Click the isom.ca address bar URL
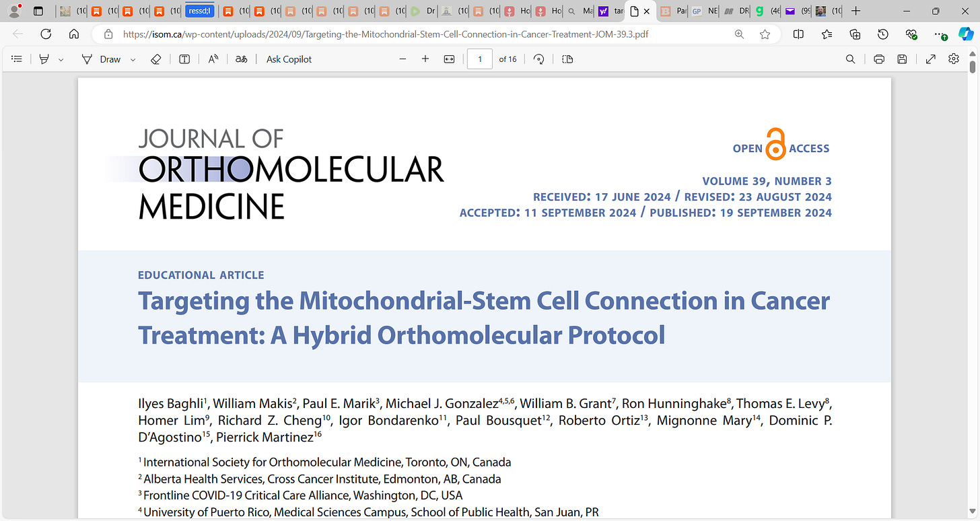 pyautogui.click(x=386, y=34)
